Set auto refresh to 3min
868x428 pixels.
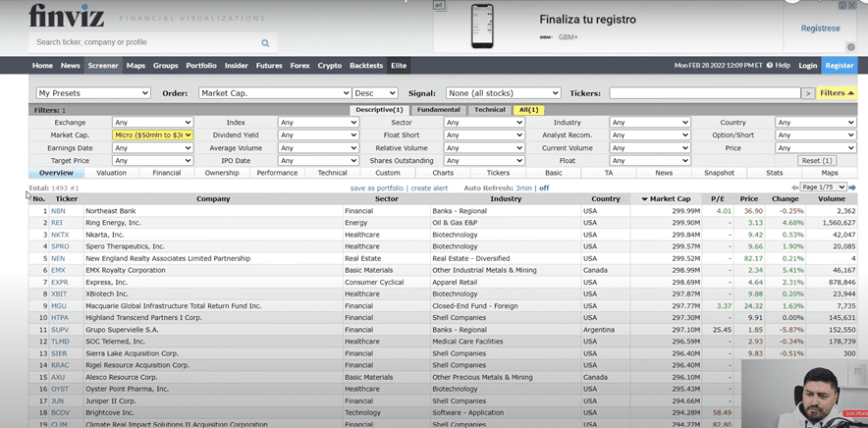pyautogui.click(x=523, y=187)
